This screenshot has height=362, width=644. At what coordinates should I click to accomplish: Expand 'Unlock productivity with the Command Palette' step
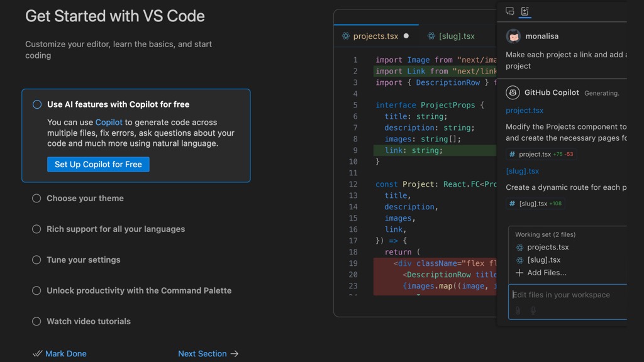[x=139, y=290]
